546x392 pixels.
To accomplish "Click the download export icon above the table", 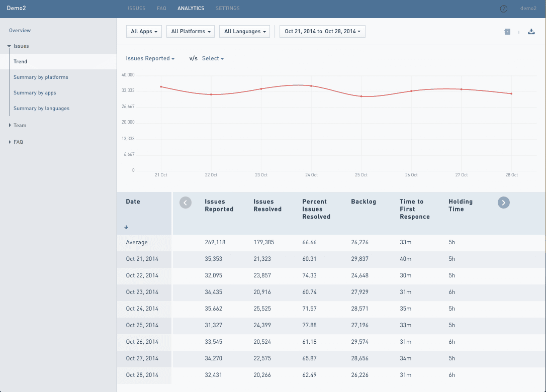I will tap(531, 31).
